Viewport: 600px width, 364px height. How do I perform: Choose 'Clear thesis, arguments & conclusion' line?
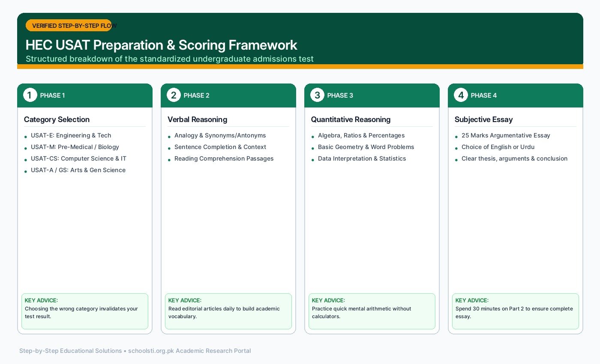[x=515, y=158]
